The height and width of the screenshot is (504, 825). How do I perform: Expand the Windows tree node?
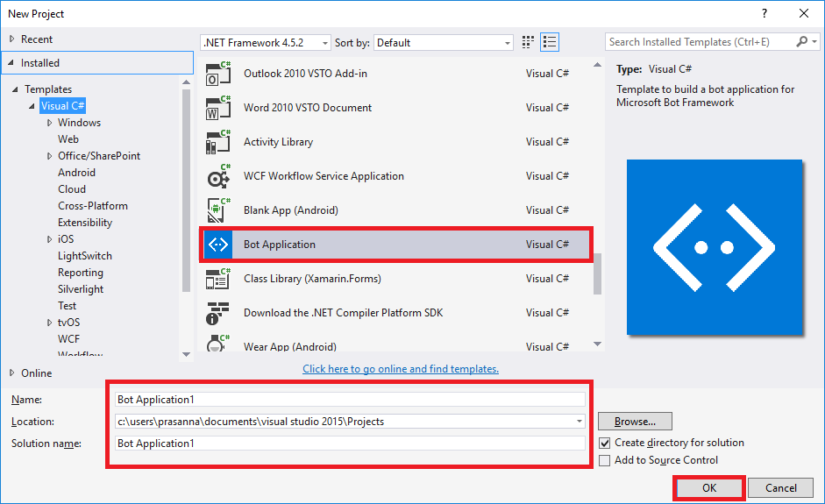point(49,123)
